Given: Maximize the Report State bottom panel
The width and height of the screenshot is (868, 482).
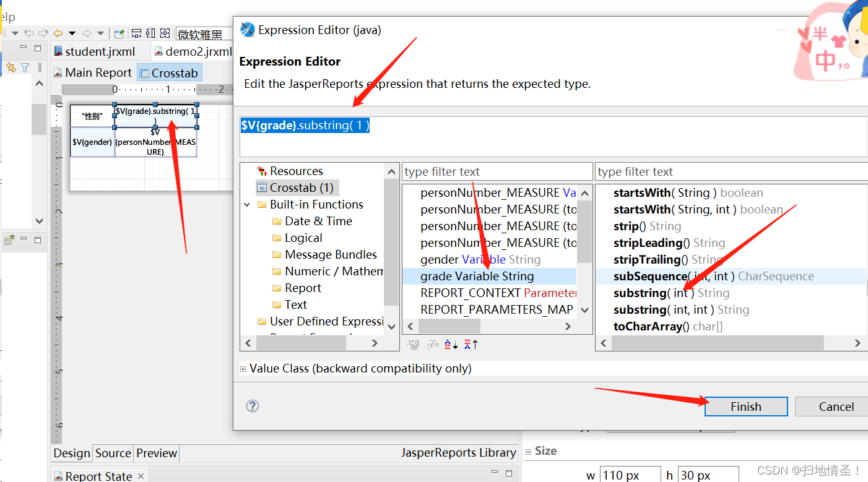Looking at the screenshot, I should pyautogui.click(x=509, y=473).
